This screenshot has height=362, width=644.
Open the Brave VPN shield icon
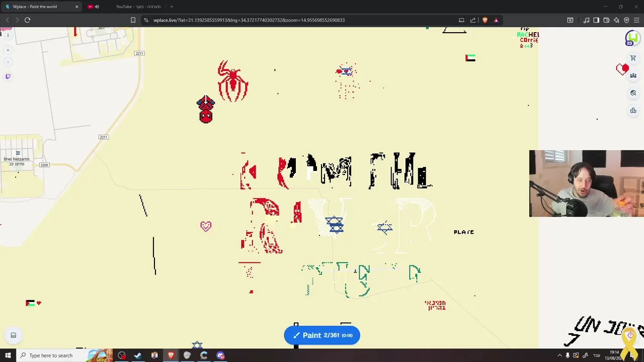click(x=626, y=20)
